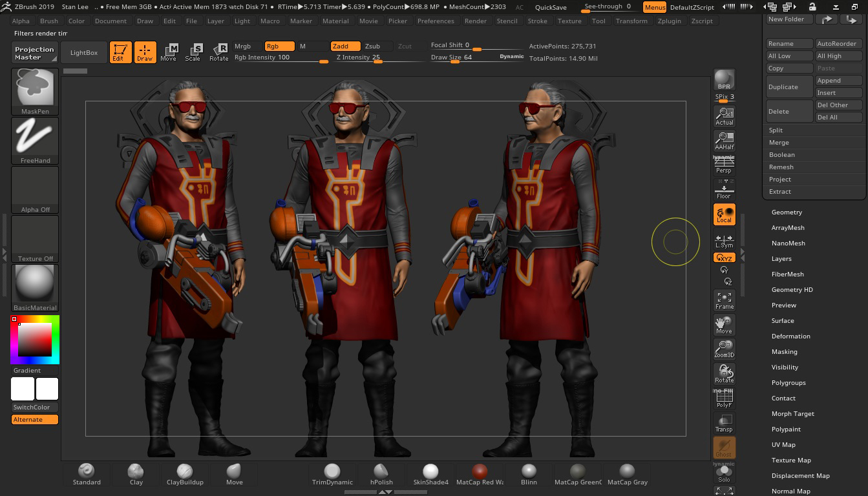Expand the Polygroups subpalette
The width and height of the screenshot is (868, 496).
(789, 382)
